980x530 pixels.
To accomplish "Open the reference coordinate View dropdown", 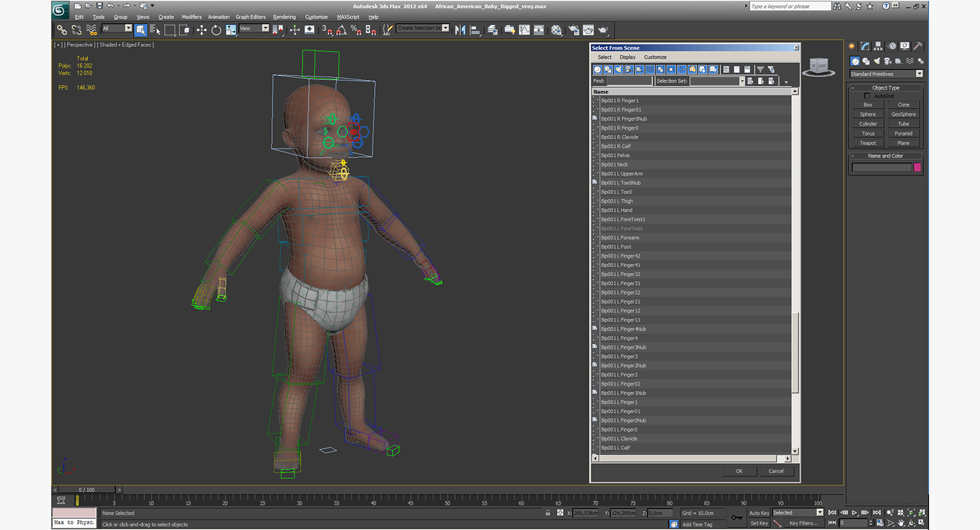I will pyautogui.click(x=254, y=28).
